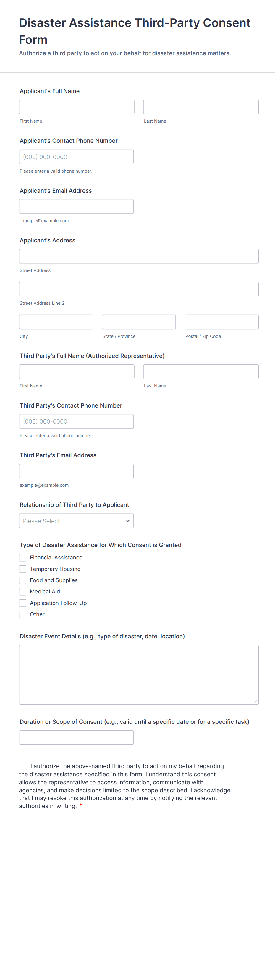Focus the Postal / Zip Code field
Screen dimensions: 275x980
click(222, 322)
